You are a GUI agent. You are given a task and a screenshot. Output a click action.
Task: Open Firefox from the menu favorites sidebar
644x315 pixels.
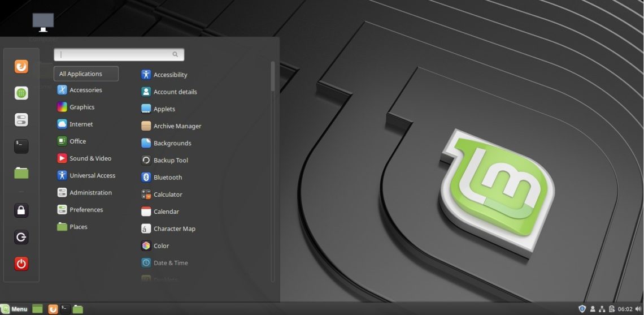(21, 66)
